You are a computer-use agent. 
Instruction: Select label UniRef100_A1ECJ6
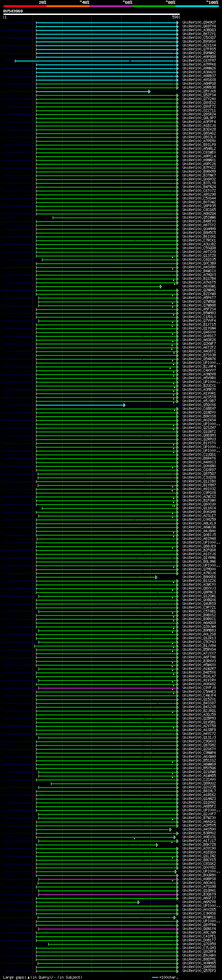199,125
